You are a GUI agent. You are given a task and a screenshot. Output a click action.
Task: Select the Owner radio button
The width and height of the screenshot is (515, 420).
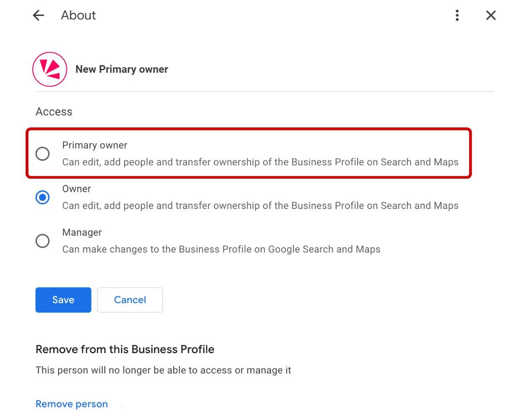tap(42, 197)
